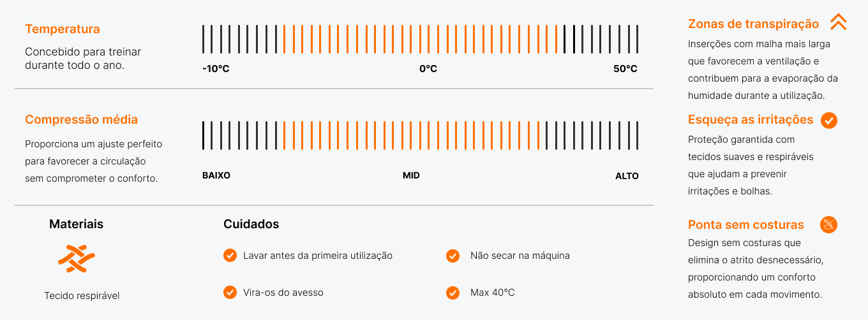Click the check icon beside Vira-os do avesso

click(x=230, y=293)
